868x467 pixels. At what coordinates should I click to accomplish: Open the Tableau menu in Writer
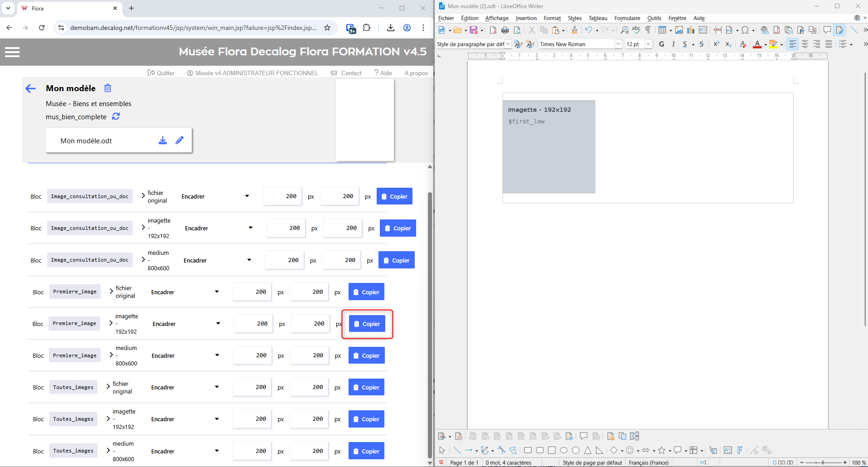click(x=597, y=18)
